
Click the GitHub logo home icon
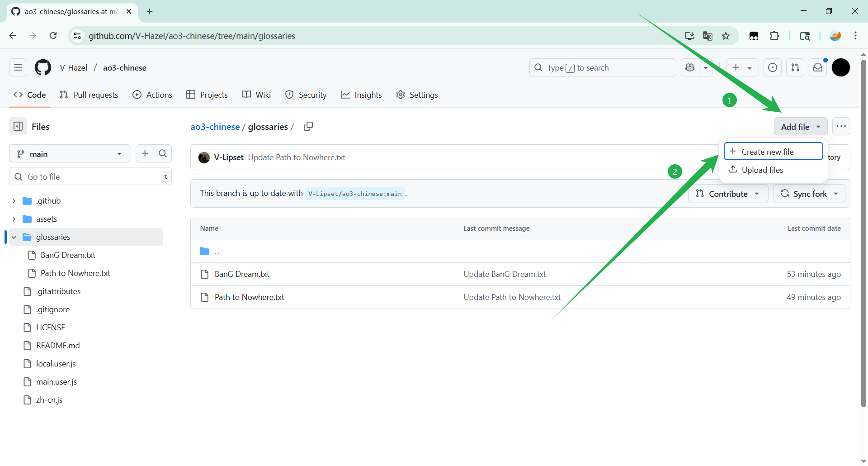[x=43, y=68]
